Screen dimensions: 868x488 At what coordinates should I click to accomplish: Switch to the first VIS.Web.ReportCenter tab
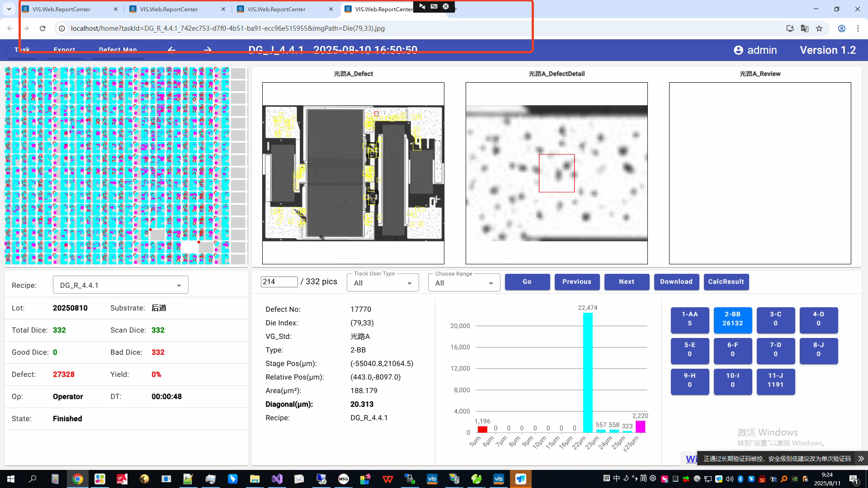[x=61, y=9]
